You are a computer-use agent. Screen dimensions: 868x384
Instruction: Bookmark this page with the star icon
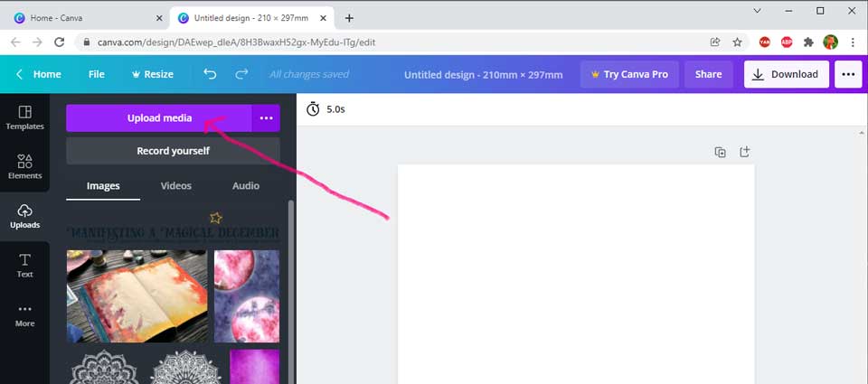(738, 42)
